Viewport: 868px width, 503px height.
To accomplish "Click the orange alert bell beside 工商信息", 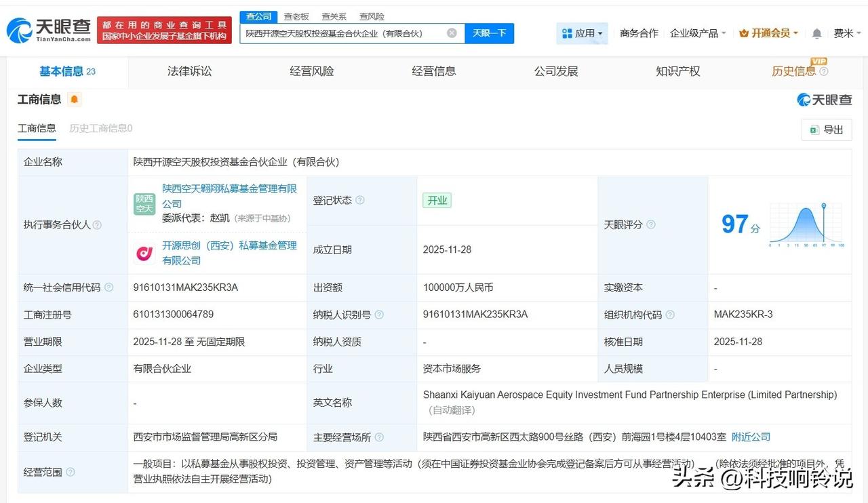I will point(75,99).
